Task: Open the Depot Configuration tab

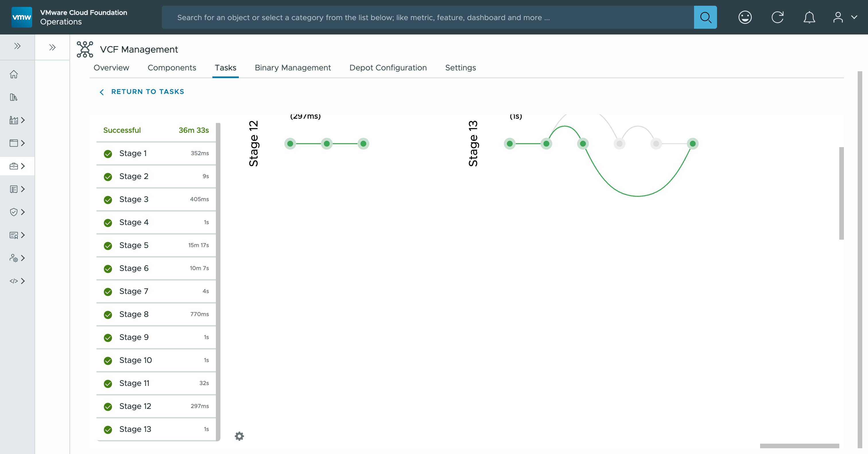Action: point(388,68)
